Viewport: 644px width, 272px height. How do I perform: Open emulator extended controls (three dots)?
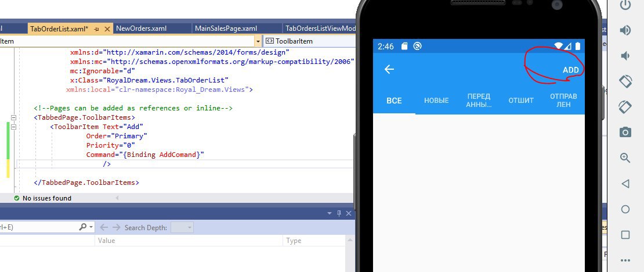pyautogui.click(x=625, y=260)
